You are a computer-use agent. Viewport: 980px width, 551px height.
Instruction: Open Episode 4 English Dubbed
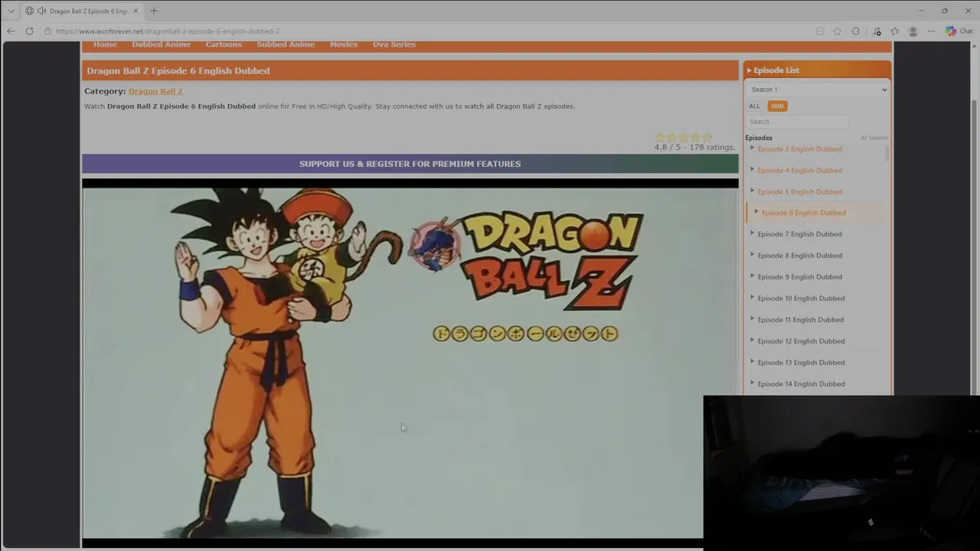click(799, 171)
